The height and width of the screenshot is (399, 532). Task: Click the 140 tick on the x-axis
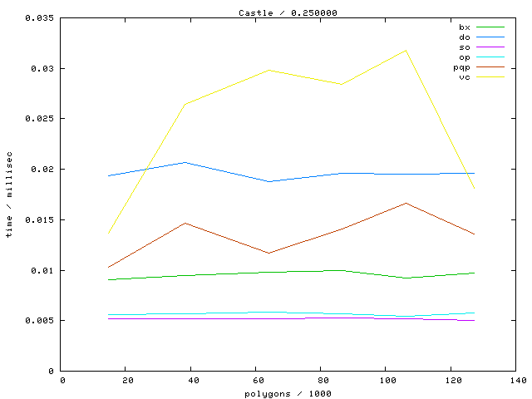[x=515, y=381]
